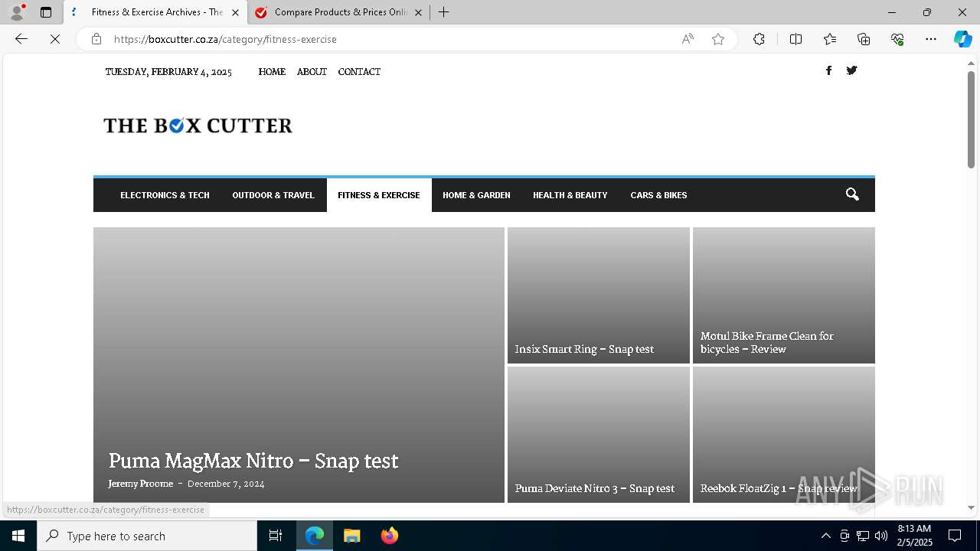Open author Jeremy Proome link

coord(141,484)
